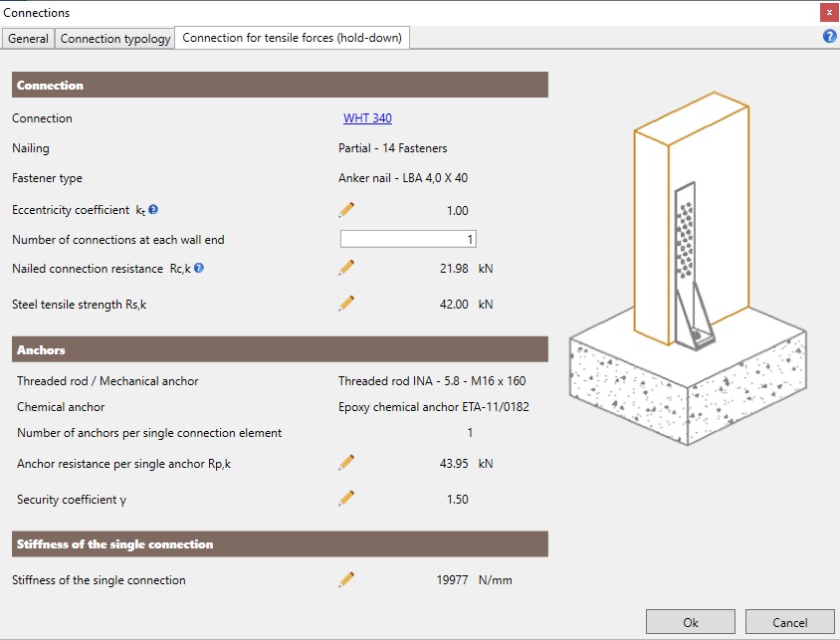Viewport: 840px width, 640px height.
Task: Select Connection for tensile forces (hold-down) tab
Action: (292, 38)
